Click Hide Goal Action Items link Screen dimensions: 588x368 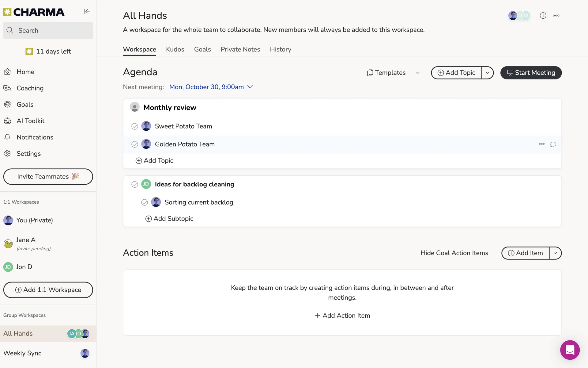point(454,253)
